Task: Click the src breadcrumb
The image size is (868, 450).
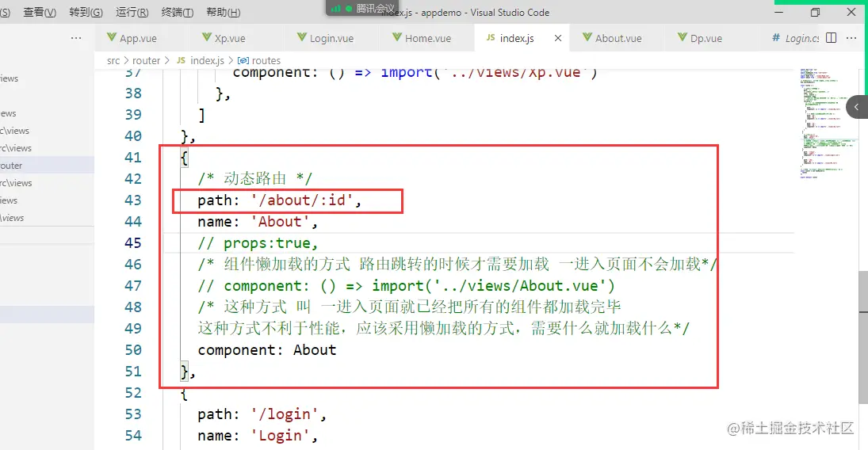Action: [x=113, y=60]
